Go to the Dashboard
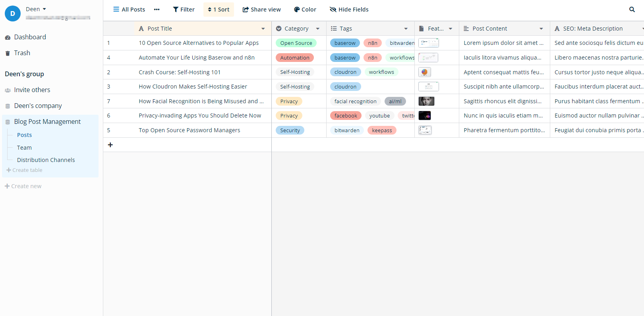This screenshot has height=316, width=644. pos(30,37)
